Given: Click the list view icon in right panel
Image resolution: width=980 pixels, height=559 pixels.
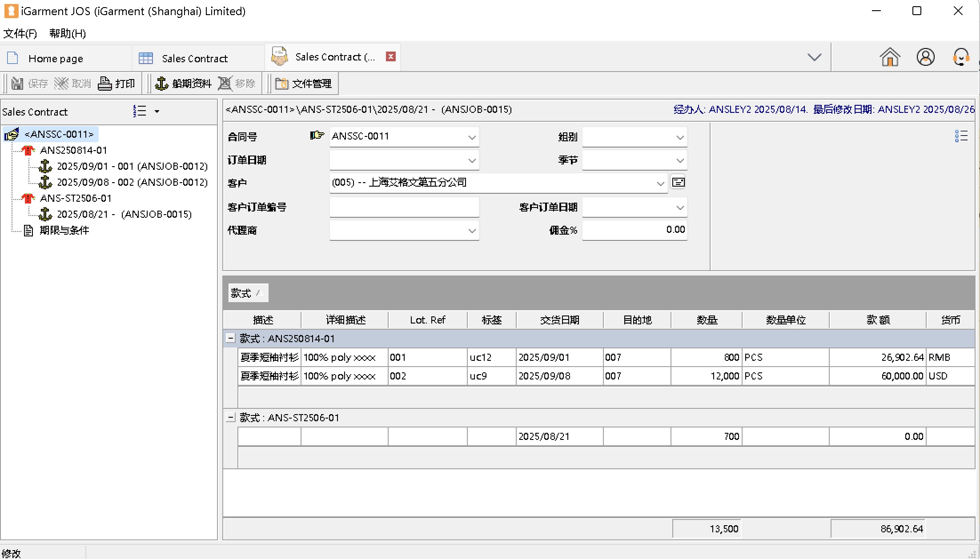Looking at the screenshot, I should pos(961,136).
